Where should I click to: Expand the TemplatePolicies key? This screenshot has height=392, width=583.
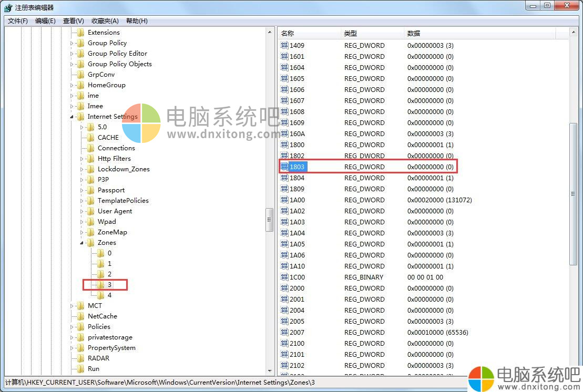pyautogui.click(x=81, y=201)
